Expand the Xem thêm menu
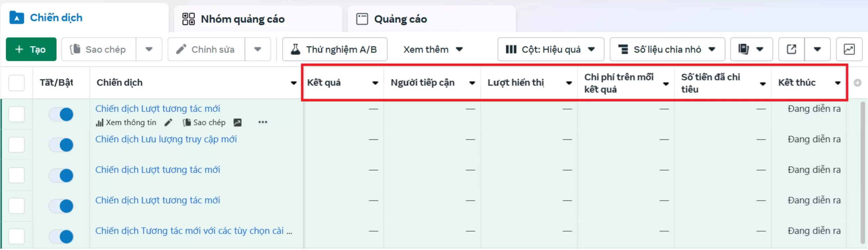Screen dimensions: 868x250 click(x=433, y=50)
